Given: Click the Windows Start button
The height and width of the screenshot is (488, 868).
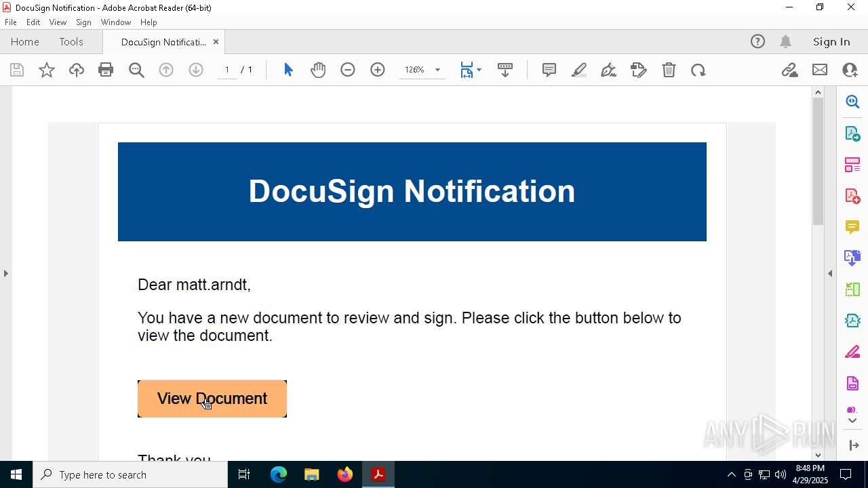Looking at the screenshot, I should (16, 474).
